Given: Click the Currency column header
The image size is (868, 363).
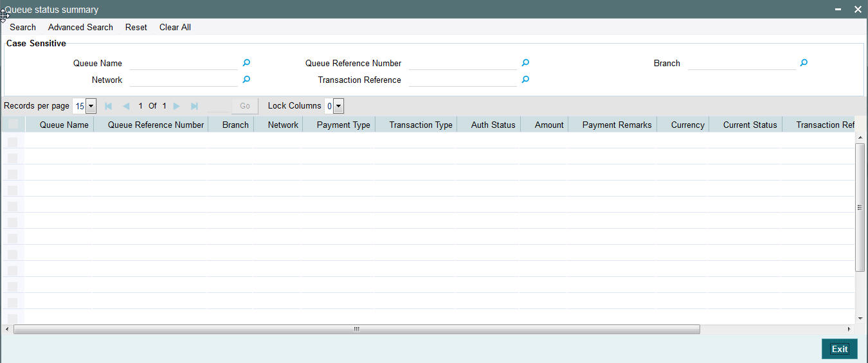Looking at the screenshot, I should pyautogui.click(x=687, y=125).
